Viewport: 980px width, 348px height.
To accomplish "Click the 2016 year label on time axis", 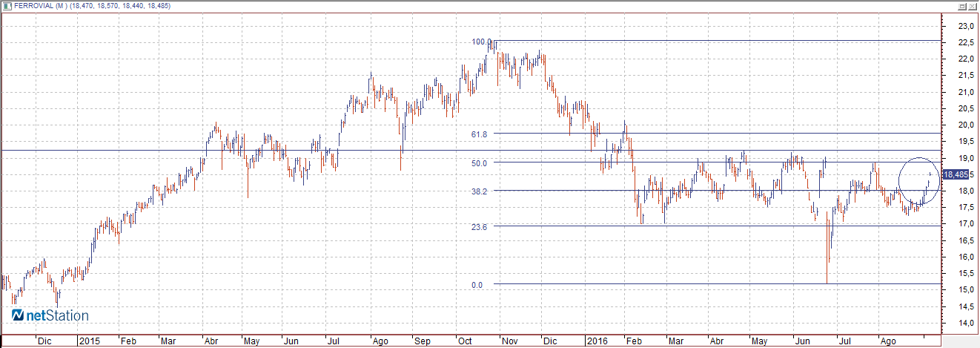I will pos(597,342).
